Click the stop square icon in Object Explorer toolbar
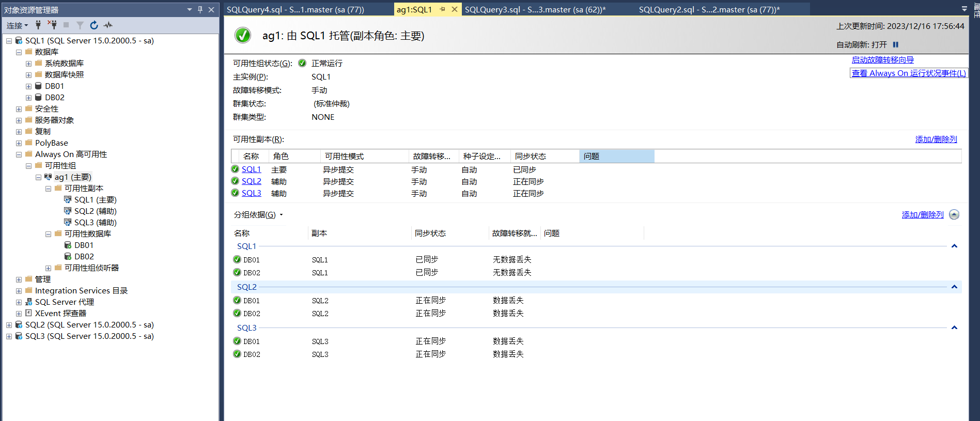 click(x=66, y=25)
